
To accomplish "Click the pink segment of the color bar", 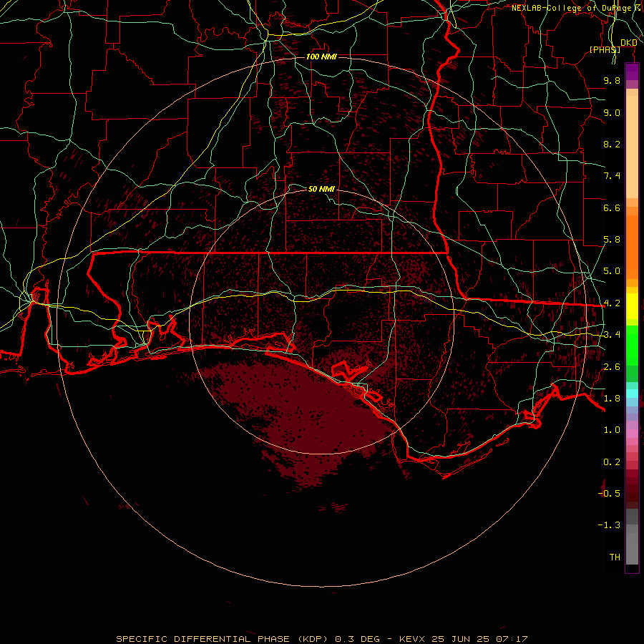I will [632, 434].
